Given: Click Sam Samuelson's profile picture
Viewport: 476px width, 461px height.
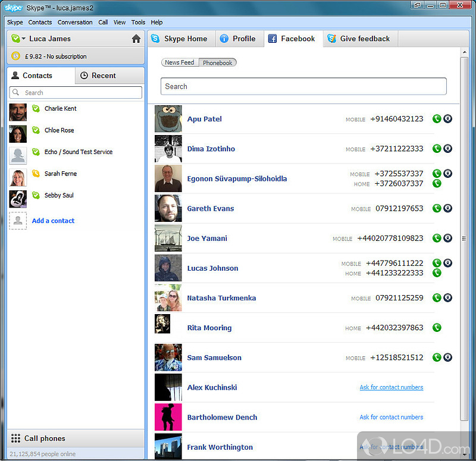Looking at the screenshot, I should pos(168,357).
